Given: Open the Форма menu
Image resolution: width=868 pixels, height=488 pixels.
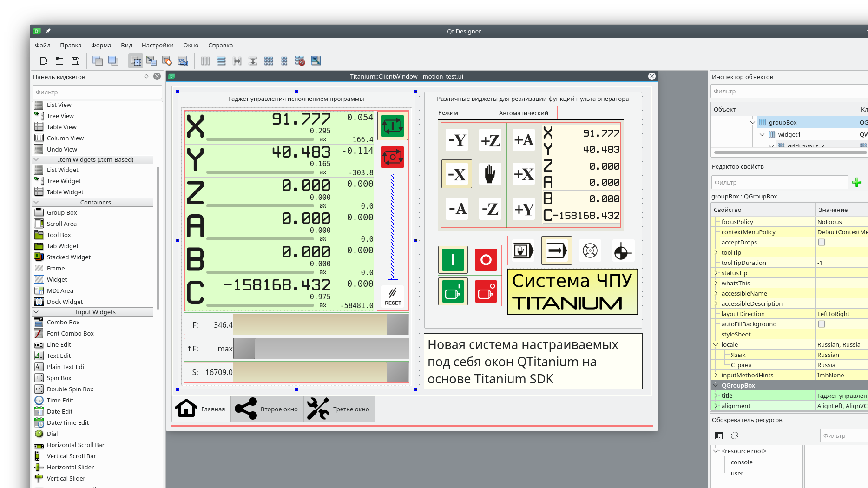Looking at the screenshot, I should coord(101,45).
